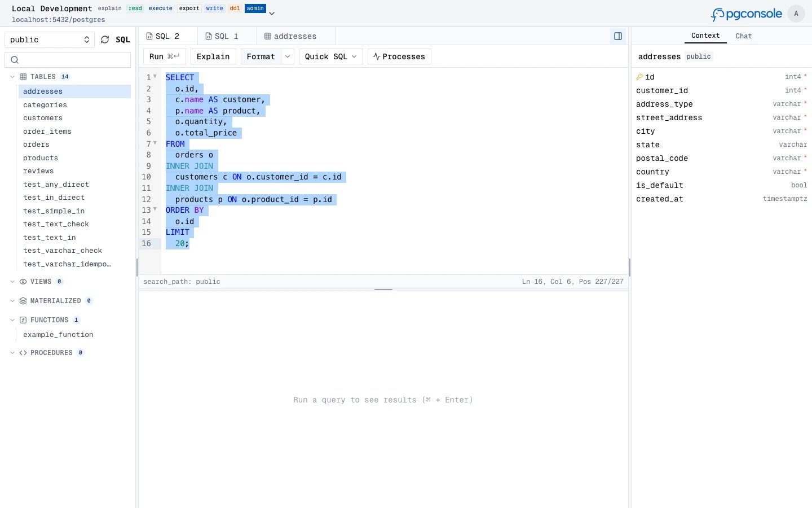Select the categories table

pos(74,105)
